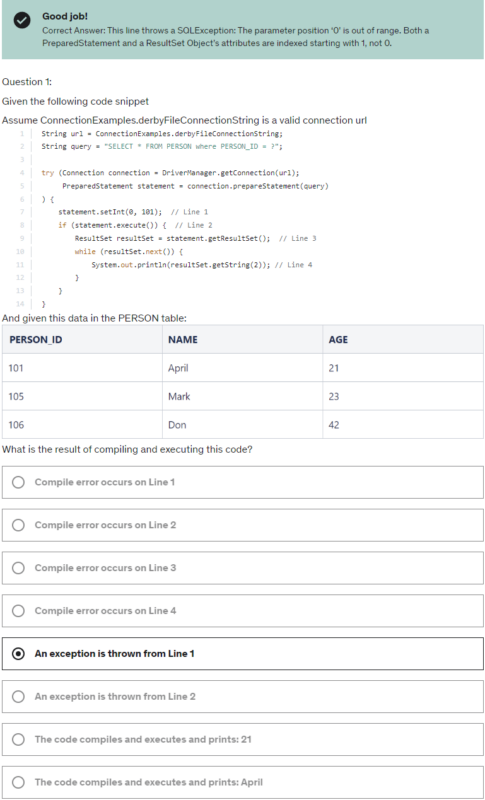485x800 pixels.
Task: Select radio for Compile error on Line 2
Action: tap(18, 525)
